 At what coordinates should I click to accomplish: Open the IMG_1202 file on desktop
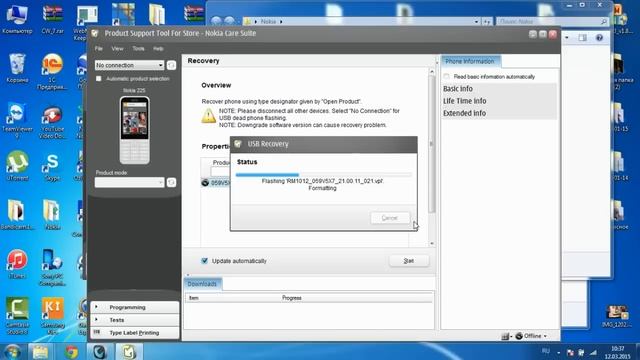click(617, 316)
